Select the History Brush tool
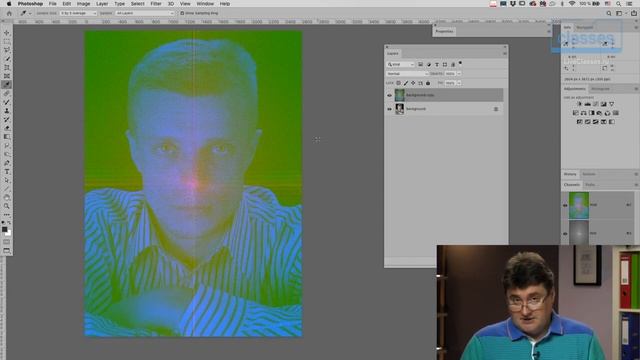 (7, 119)
